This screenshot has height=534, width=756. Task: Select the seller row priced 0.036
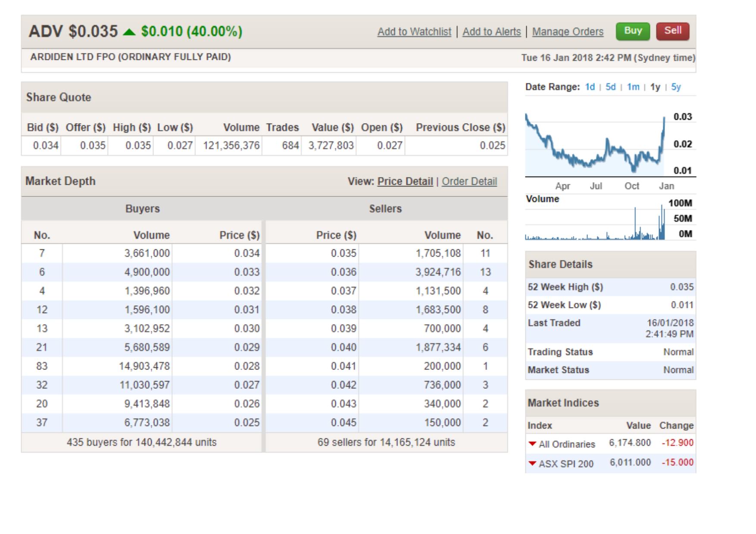[x=386, y=272]
